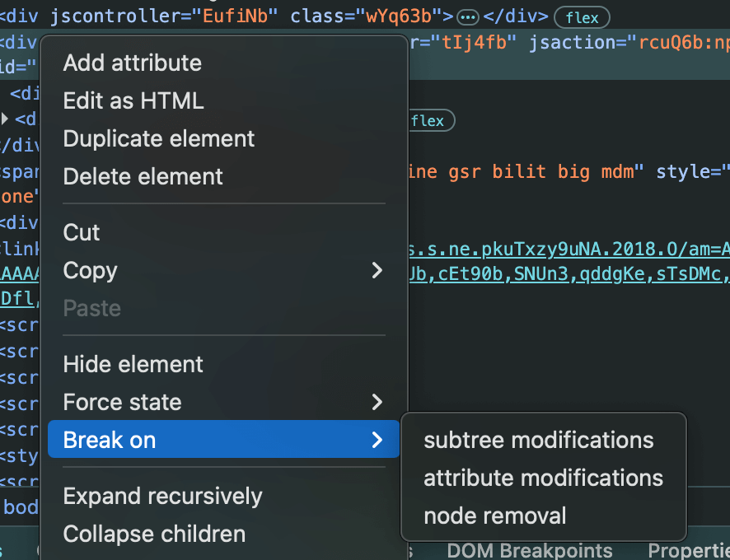Select "Collapse children"
Image resolution: width=730 pixels, height=560 pixels.
pyautogui.click(x=154, y=534)
